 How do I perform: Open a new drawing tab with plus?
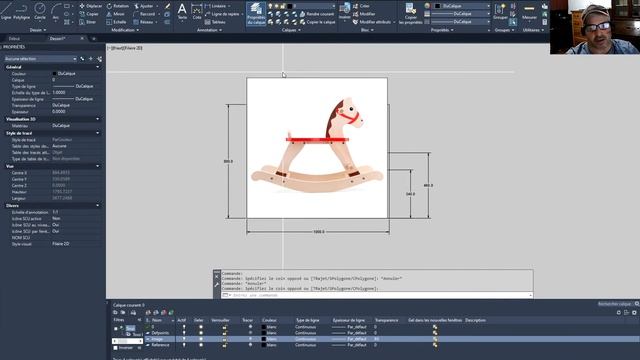[x=93, y=38]
